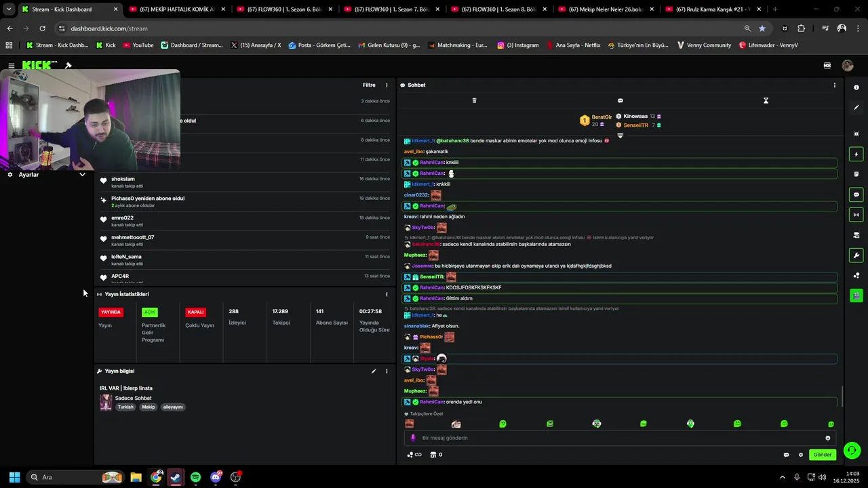Collapse the chat leaderboard arrow
Image resolution: width=868 pixels, height=488 pixels.
click(x=620, y=136)
